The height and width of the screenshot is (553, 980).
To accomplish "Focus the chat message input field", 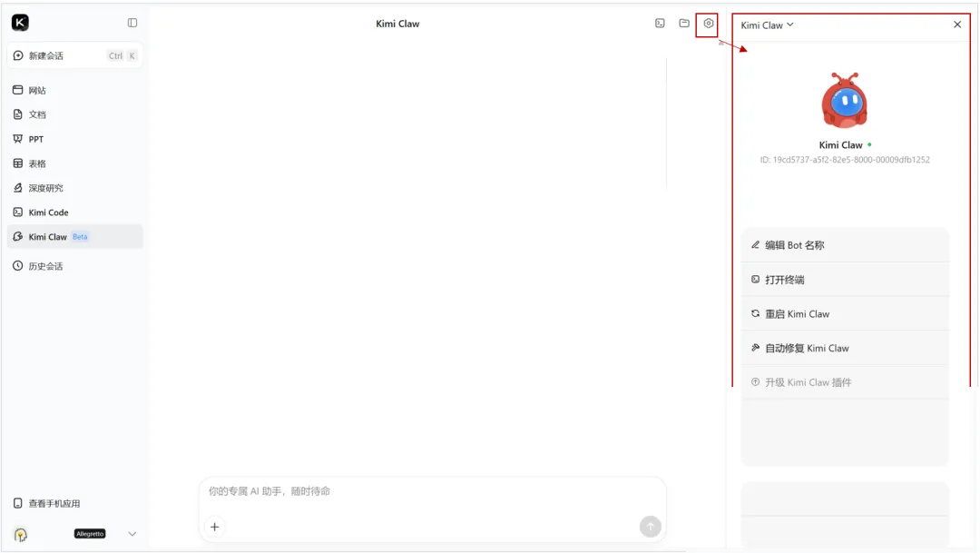I will [x=433, y=491].
